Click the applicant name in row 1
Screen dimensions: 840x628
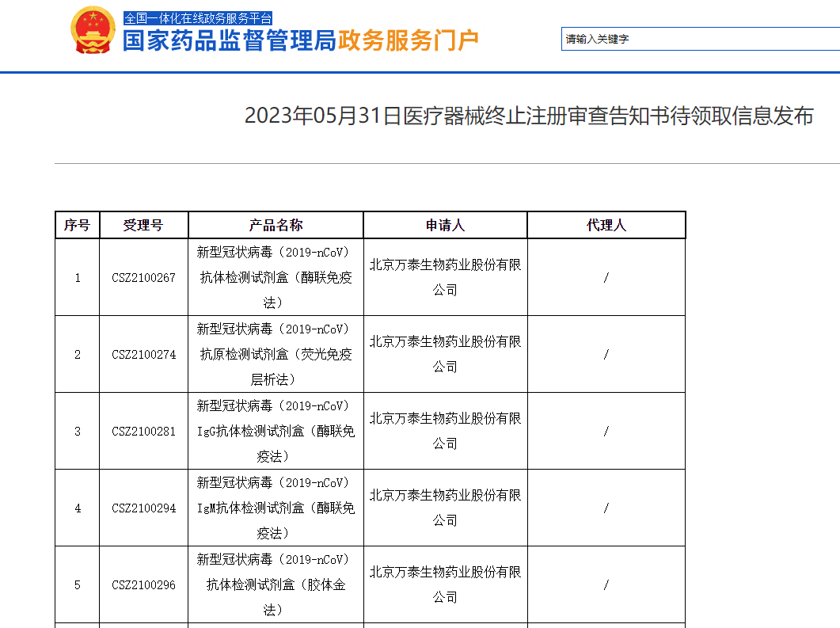click(445, 278)
